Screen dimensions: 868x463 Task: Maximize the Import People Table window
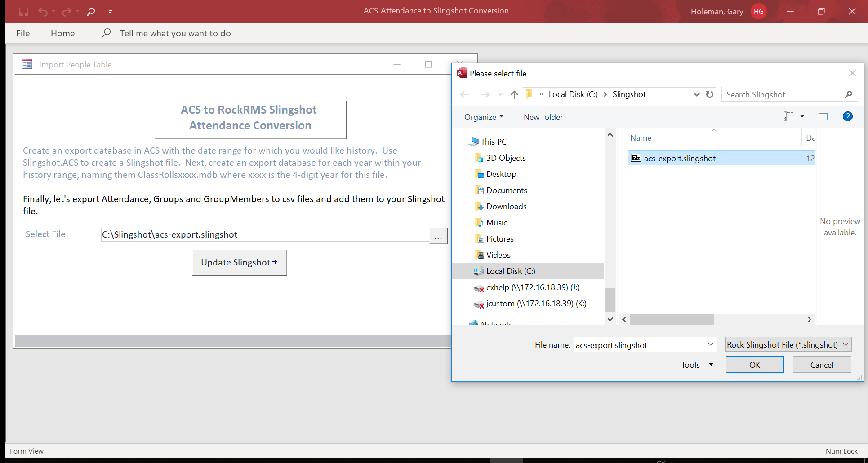click(428, 64)
